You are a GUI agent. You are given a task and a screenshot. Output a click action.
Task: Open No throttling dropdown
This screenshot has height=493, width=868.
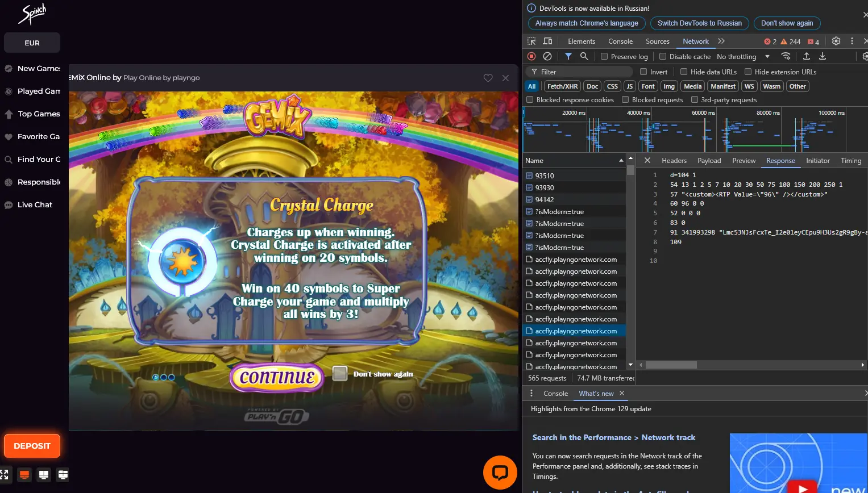(x=743, y=56)
